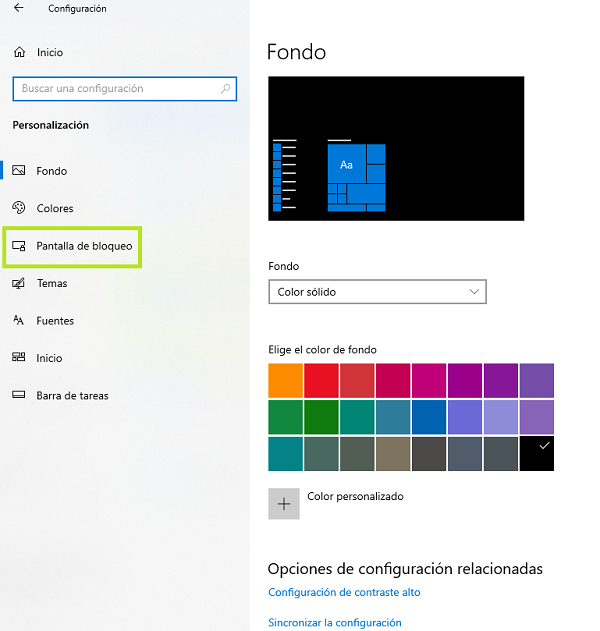Select the black checked color swatch
This screenshot has height=631, width=600.
pos(537,453)
